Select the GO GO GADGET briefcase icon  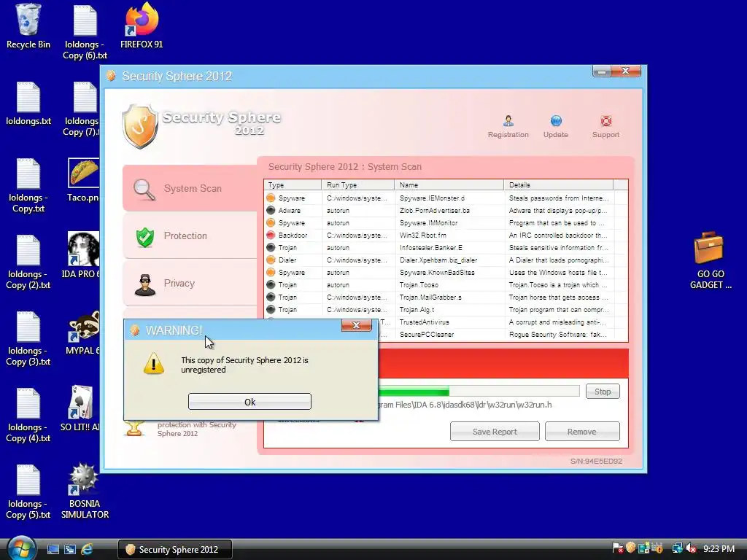(711, 260)
